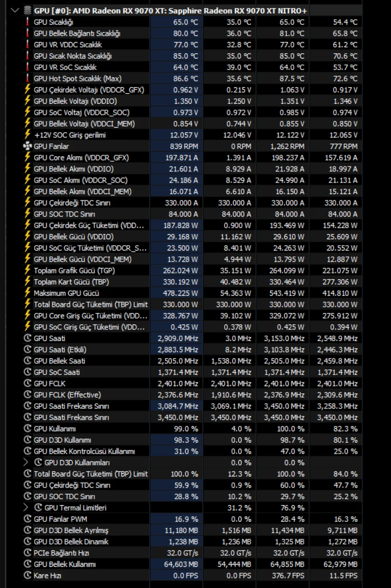Click the thermometer icon next to GPU Sıcaklığı
The width and height of the screenshot is (391, 588).
click(27, 22)
